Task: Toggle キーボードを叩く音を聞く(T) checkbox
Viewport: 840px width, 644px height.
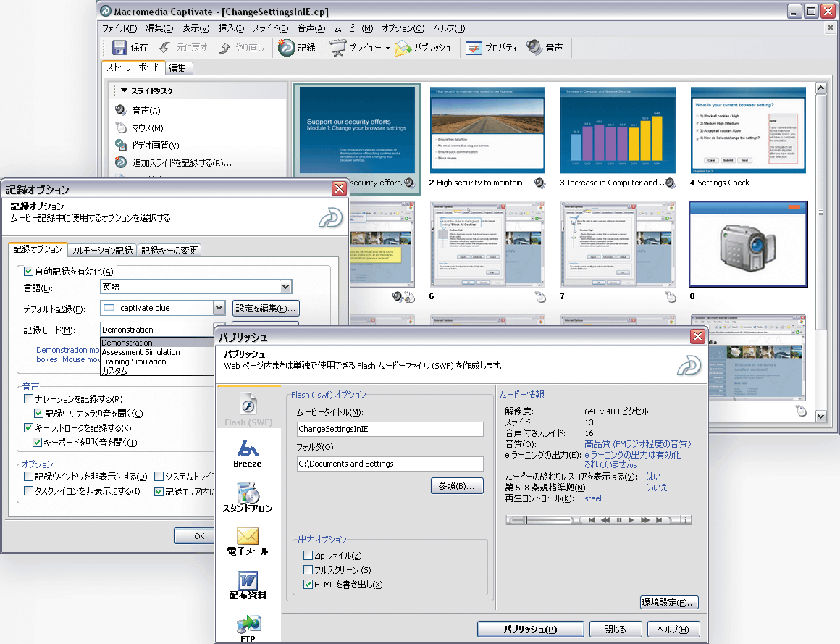Action: tap(38, 442)
